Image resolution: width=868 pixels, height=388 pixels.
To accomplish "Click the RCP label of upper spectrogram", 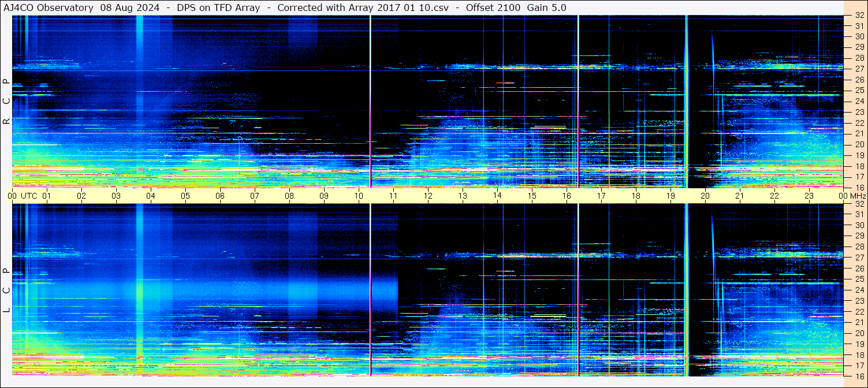I will tap(6, 102).
